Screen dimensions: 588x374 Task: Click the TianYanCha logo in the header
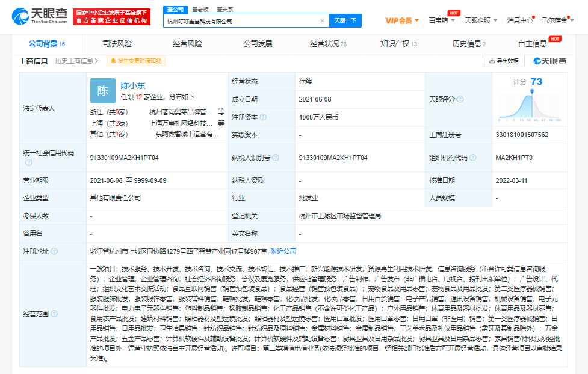(40, 16)
